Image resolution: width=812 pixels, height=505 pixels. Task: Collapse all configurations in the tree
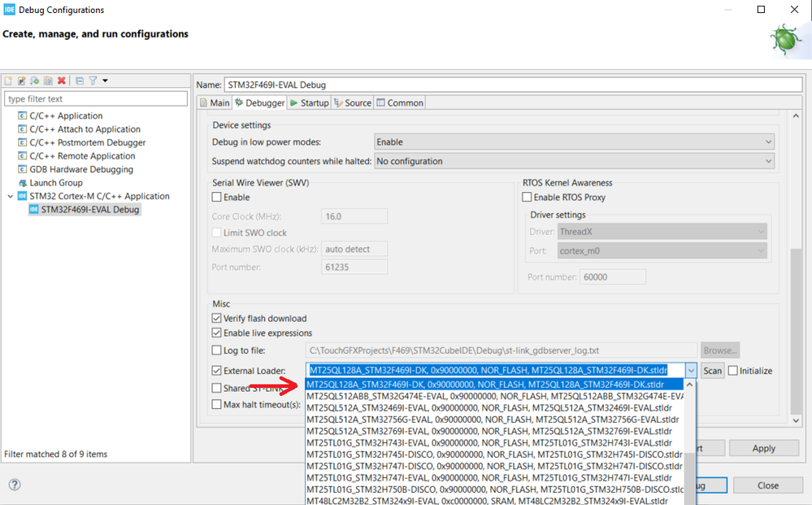79,81
